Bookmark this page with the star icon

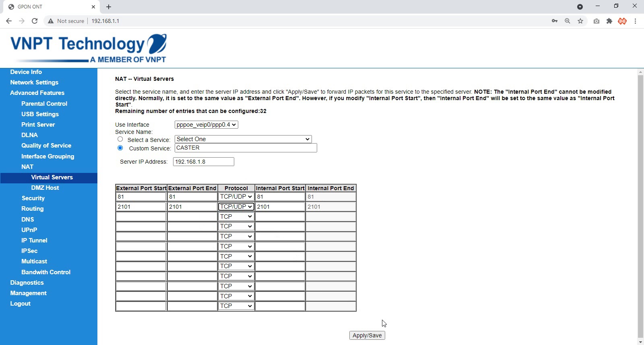[580, 21]
